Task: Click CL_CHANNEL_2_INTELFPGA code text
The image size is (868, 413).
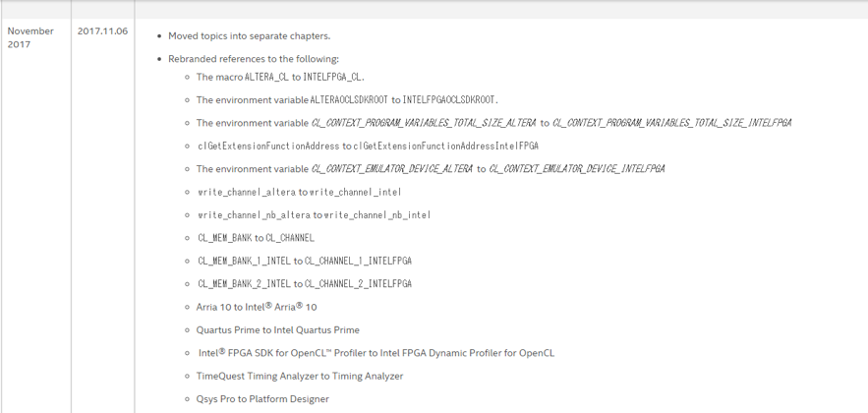Action: point(358,284)
